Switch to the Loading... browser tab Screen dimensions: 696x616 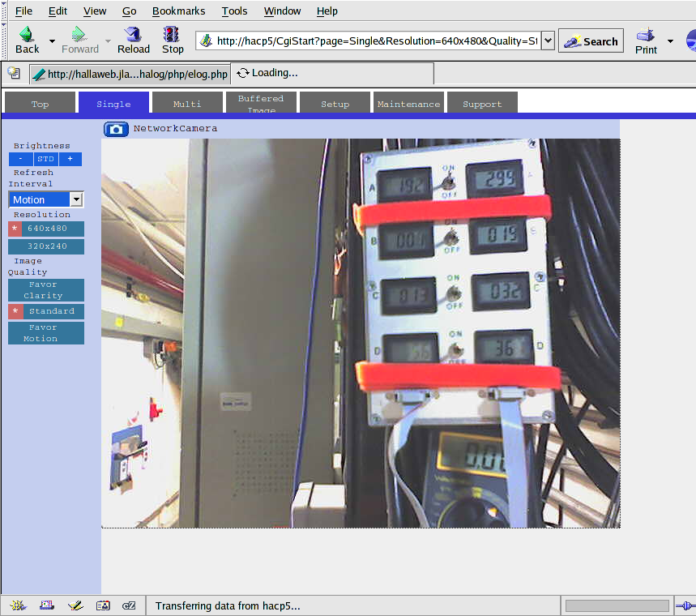[x=332, y=73]
